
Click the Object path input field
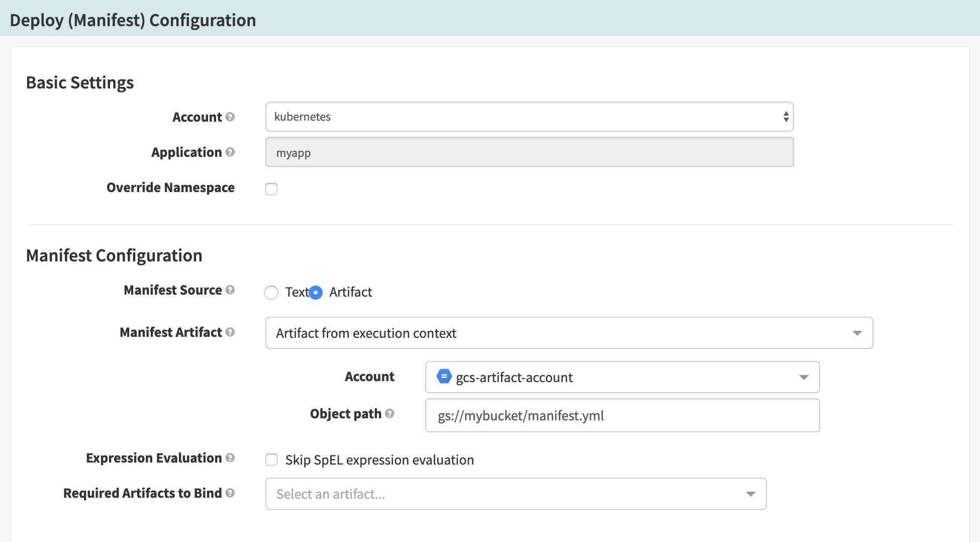click(x=621, y=415)
